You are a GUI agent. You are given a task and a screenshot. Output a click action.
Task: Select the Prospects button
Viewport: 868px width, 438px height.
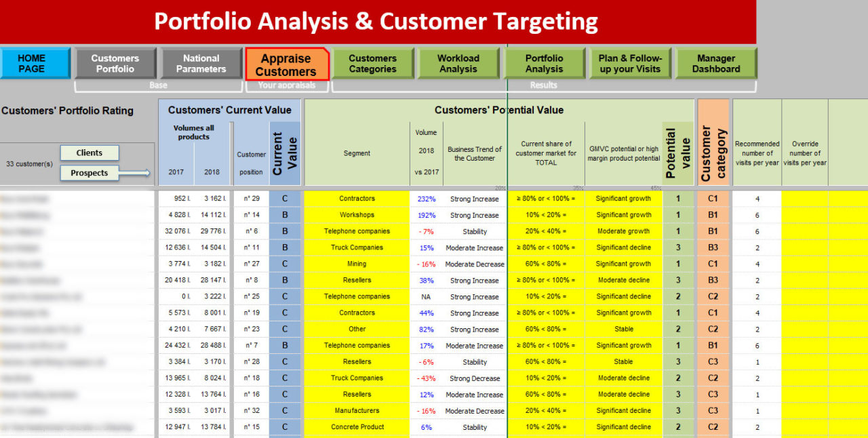(x=89, y=173)
